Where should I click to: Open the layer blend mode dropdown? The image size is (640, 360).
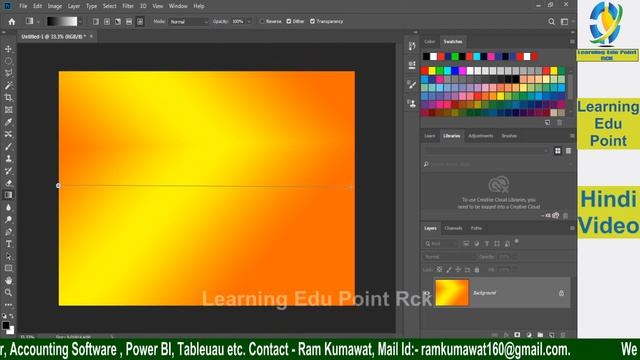449,257
